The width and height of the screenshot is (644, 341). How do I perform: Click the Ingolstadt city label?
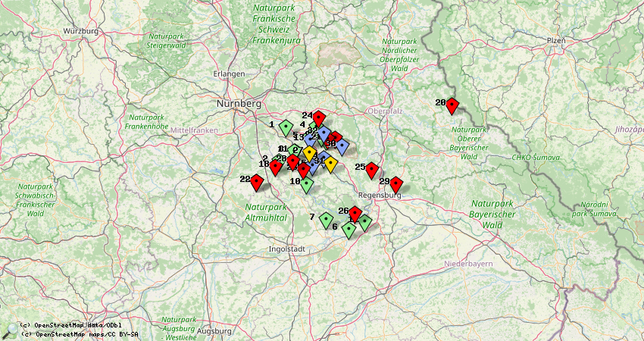tap(287, 249)
